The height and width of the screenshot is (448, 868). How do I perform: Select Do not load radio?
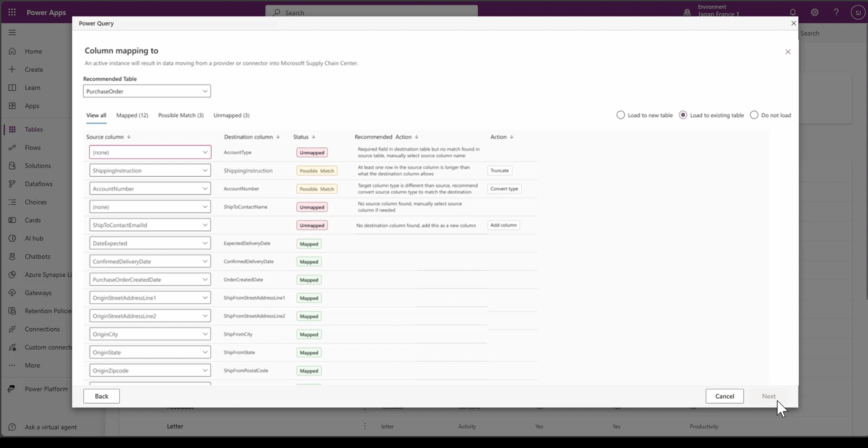click(x=754, y=115)
